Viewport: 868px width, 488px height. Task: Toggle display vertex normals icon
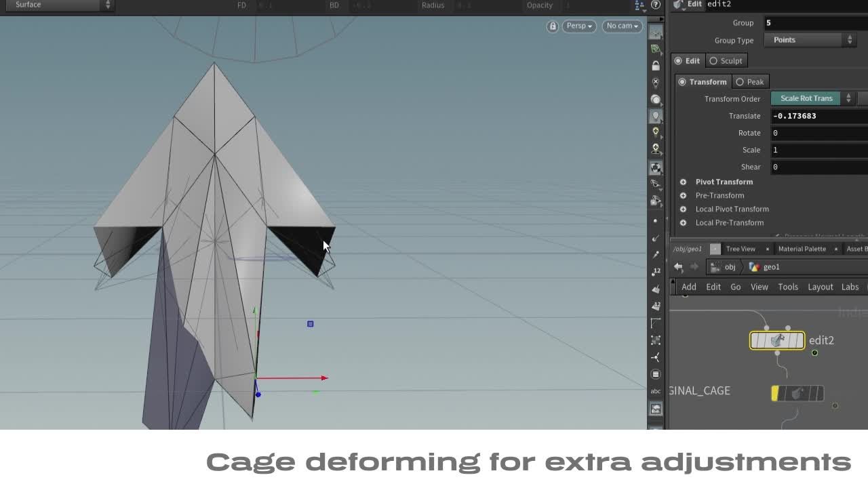pos(656,357)
